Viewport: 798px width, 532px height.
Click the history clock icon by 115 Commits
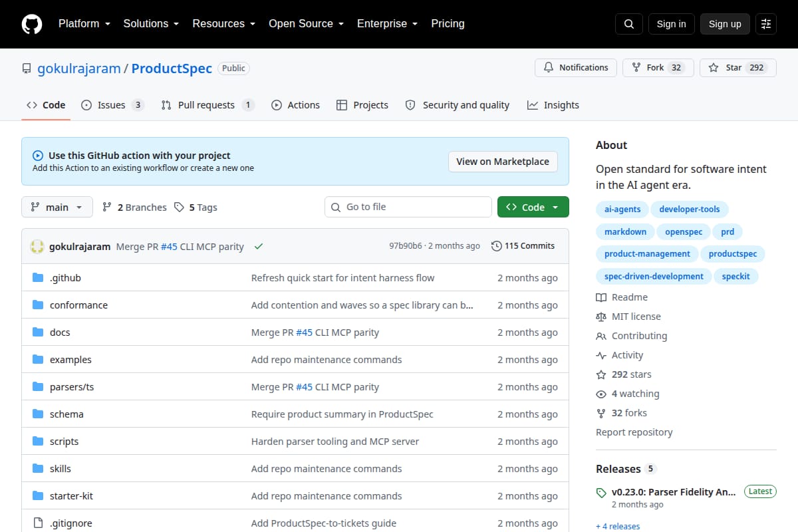496,246
